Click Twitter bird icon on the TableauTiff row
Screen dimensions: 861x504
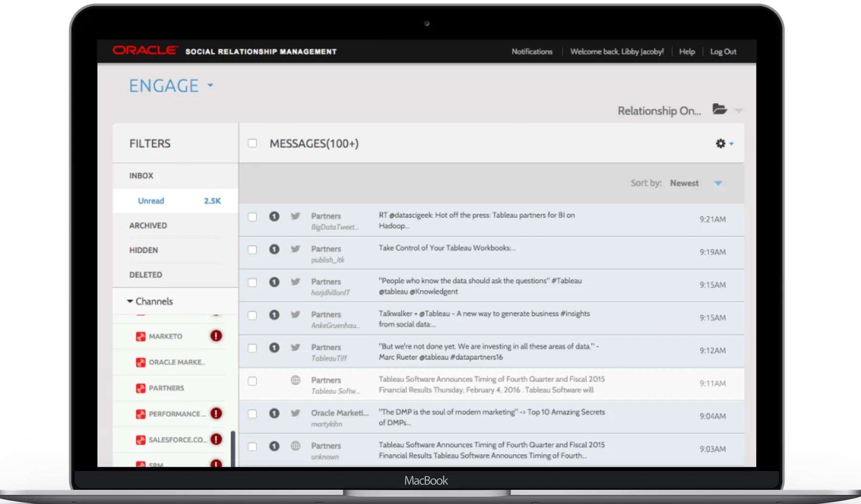pos(296,348)
